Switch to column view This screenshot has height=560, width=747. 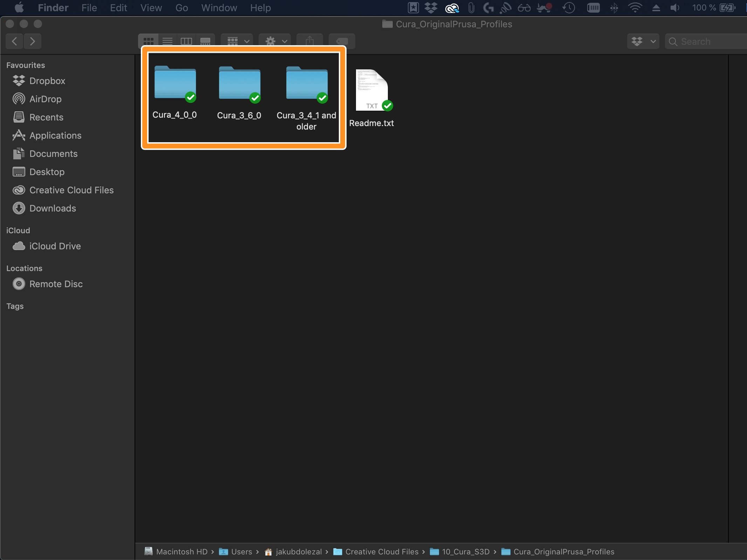(x=186, y=41)
